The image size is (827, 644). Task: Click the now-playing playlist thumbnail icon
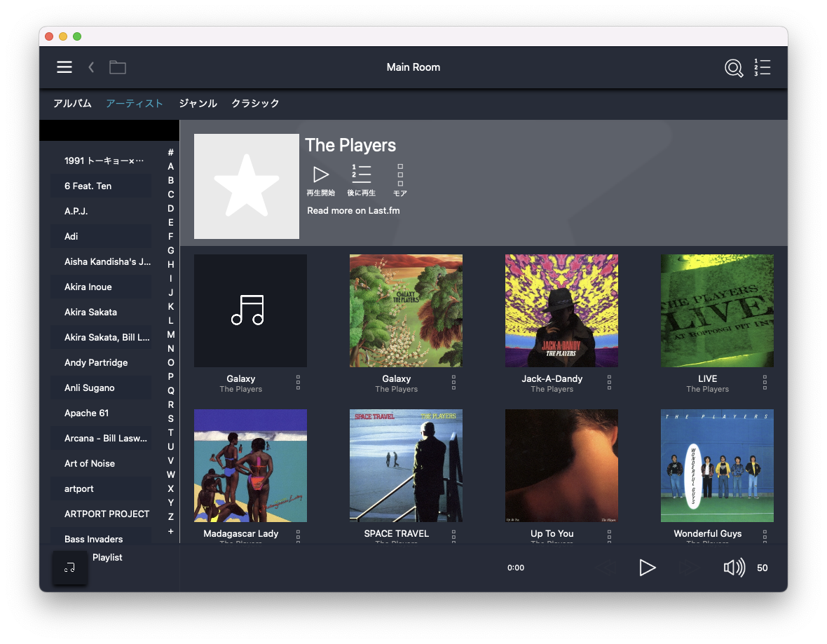(x=69, y=568)
